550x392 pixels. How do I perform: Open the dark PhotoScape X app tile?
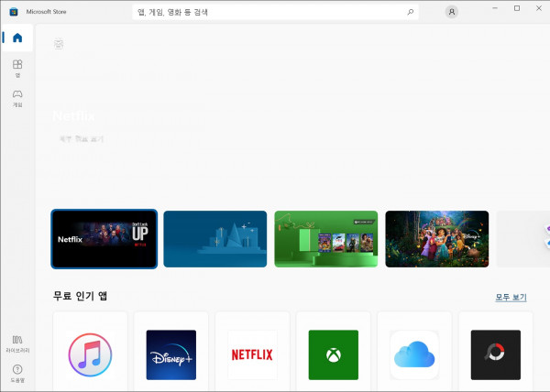tap(496, 352)
